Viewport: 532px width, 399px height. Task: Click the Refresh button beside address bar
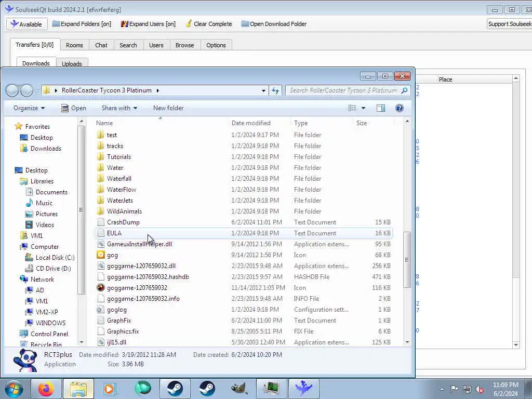click(275, 91)
